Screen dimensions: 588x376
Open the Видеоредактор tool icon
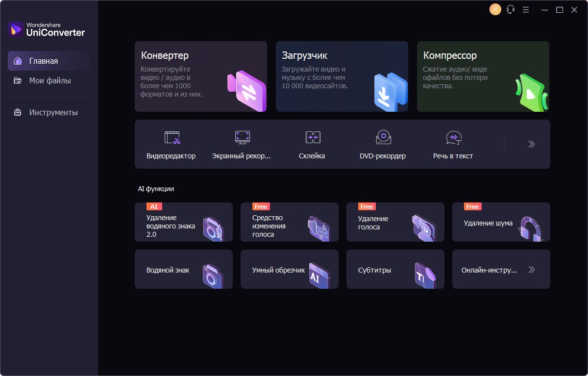click(172, 137)
